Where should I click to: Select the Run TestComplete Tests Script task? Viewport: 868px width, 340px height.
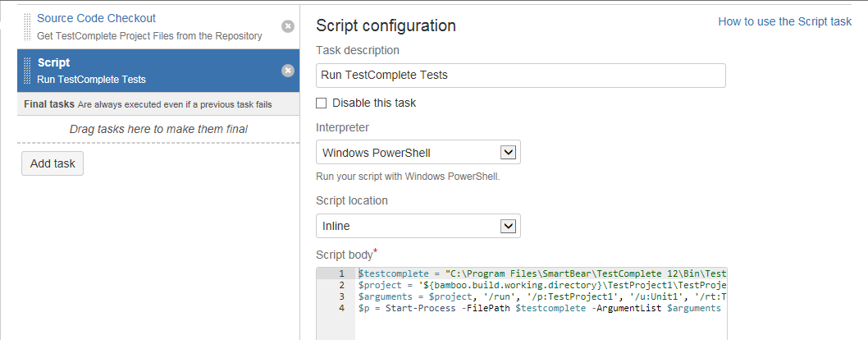[x=148, y=71]
